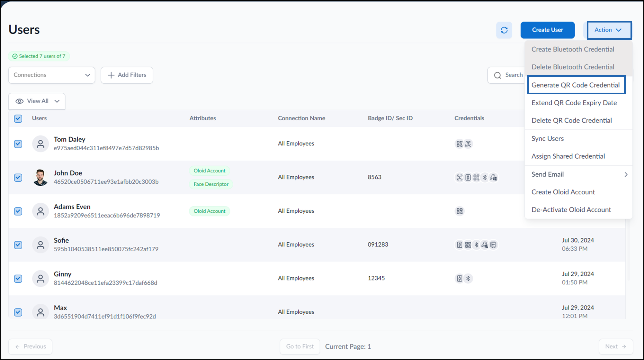Click Ginny's badge credential icon
644x360 pixels.
(x=460, y=278)
